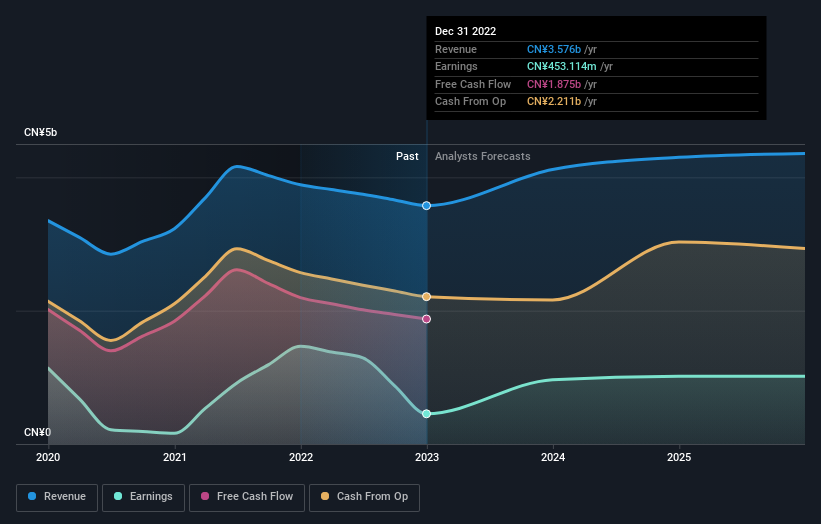Click the Earnings row label in tooltip
The height and width of the screenshot is (524, 821).
(456, 66)
